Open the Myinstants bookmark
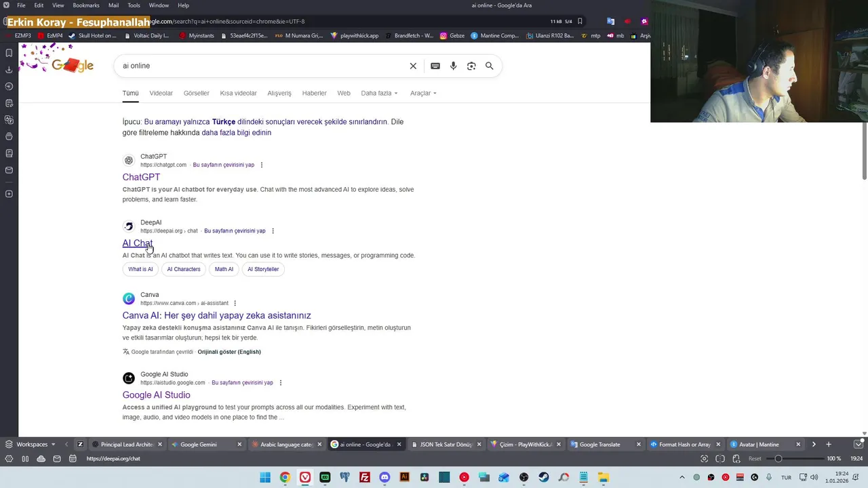 [197, 36]
